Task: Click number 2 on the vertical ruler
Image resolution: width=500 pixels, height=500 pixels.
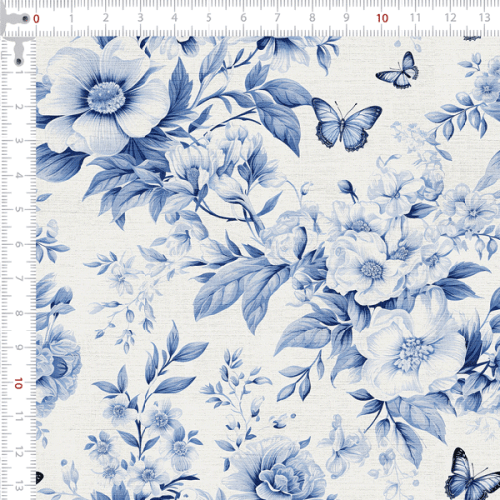Action: (19, 107)
